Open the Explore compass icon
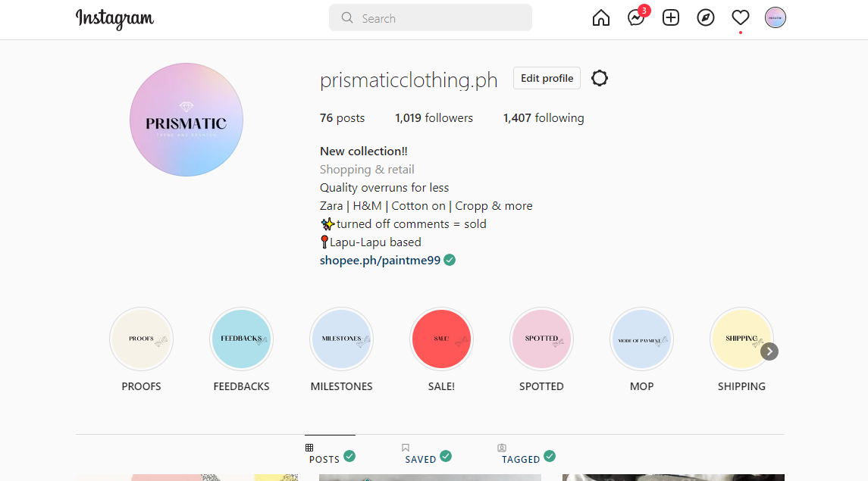Screen dimensions: 868x481 [706, 18]
